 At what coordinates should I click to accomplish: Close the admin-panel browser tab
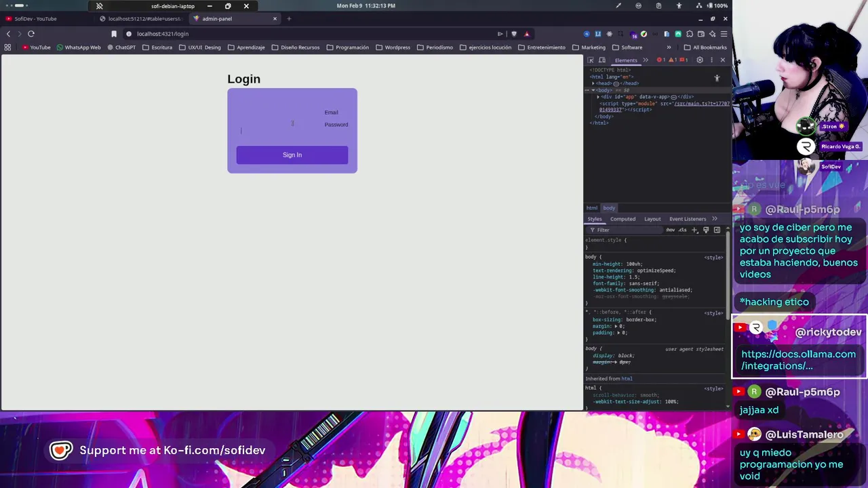coord(275,18)
